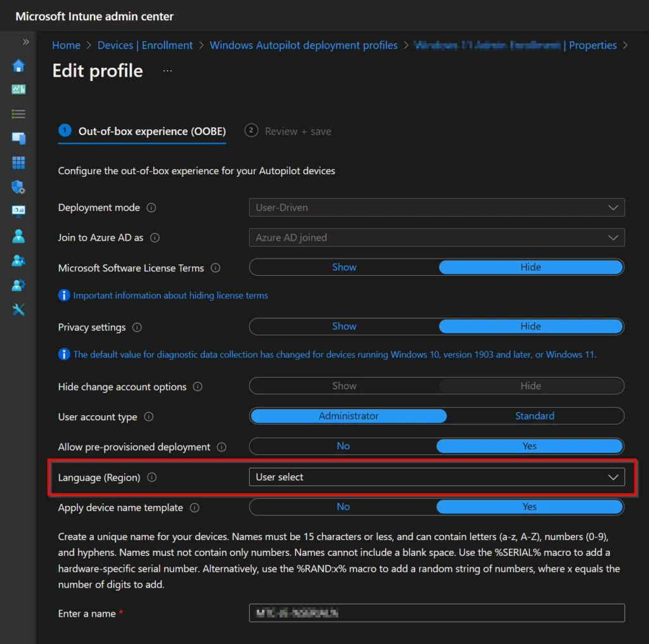Viewport: 649px width, 644px height.
Task: Show info for Microsoft Software License Terms
Action: [x=215, y=268]
